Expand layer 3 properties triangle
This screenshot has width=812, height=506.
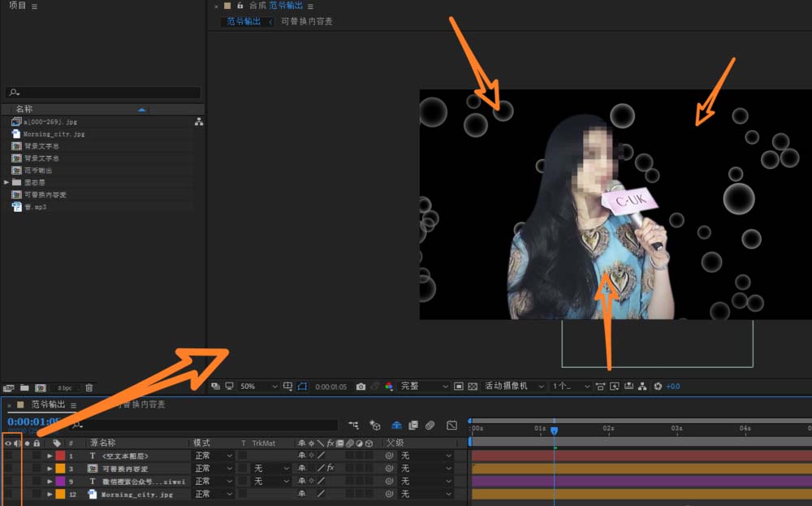(x=50, y=468)
